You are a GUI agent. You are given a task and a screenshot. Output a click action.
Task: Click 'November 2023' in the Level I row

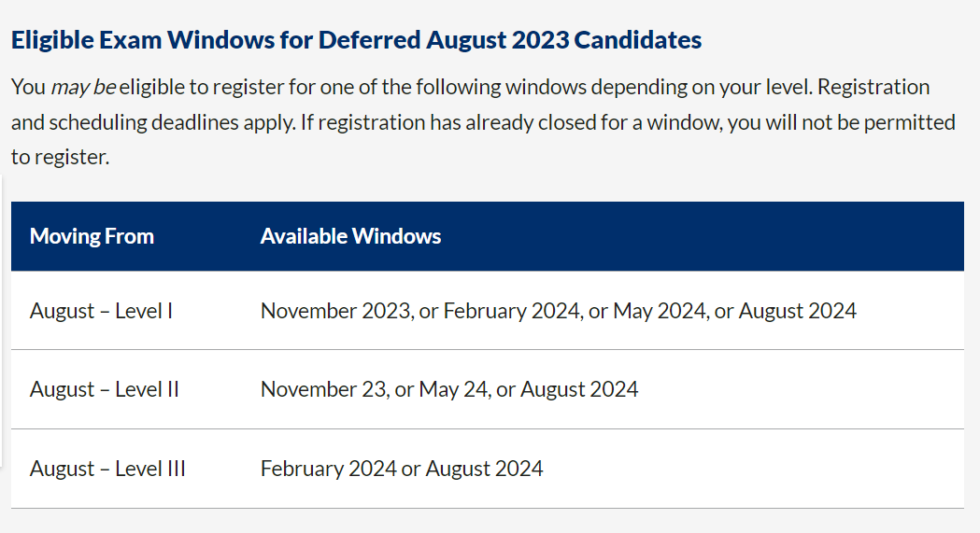pos(335,311)
